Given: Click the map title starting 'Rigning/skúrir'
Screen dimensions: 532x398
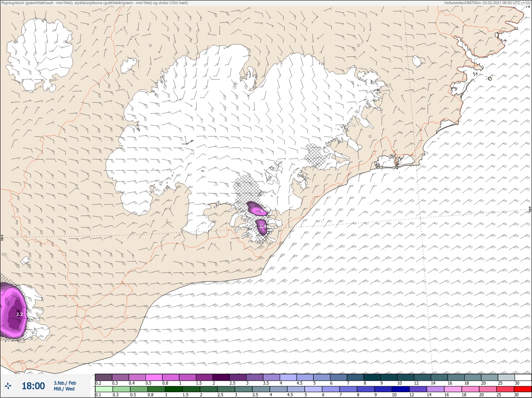Looking at the screenshot, I should pyautogui.click(x=94, y=3).
